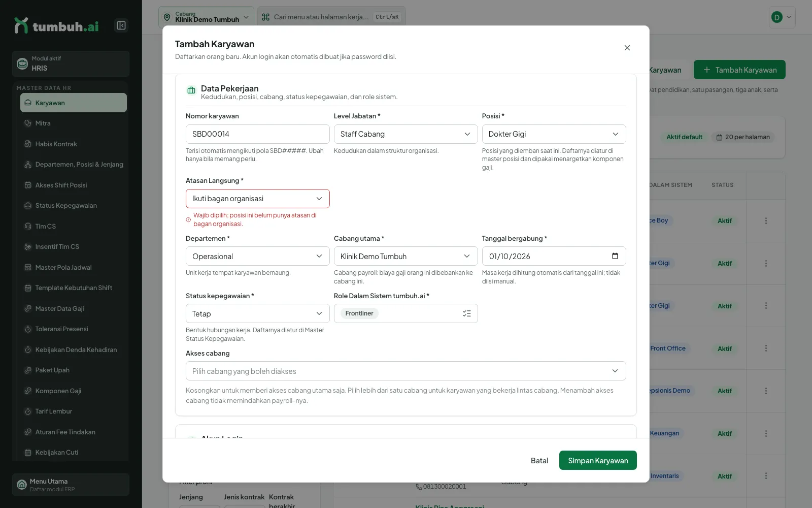Expand the Cabang utama dropdown
The image size is (812, 508).
point(405,256)
